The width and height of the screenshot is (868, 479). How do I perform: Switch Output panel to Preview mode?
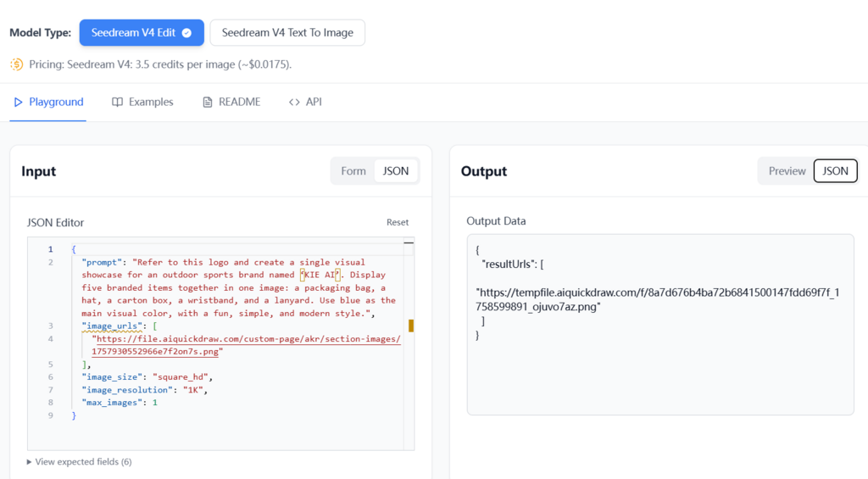pos(787,171)
